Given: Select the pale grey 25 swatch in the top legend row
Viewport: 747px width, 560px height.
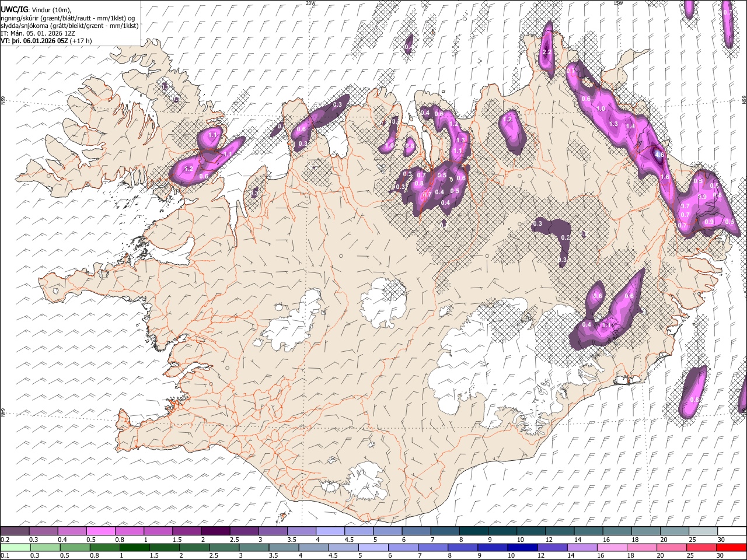Looking at the screenshot, I should [704, 531].
